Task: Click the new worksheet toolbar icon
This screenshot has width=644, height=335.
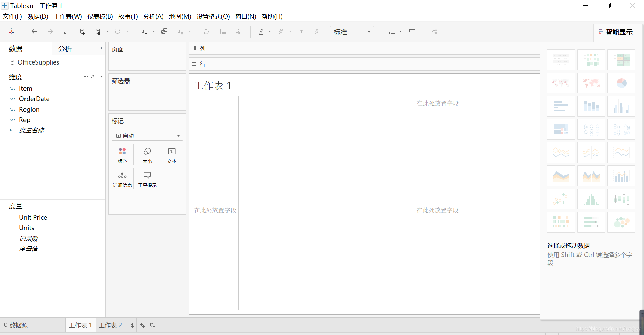Action: (144, 31)
